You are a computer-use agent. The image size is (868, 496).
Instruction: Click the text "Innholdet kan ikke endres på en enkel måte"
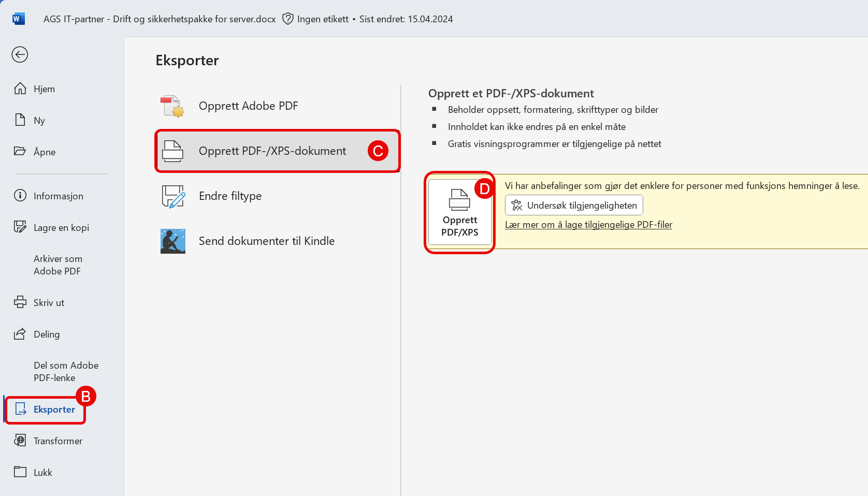tap(537, 127)
